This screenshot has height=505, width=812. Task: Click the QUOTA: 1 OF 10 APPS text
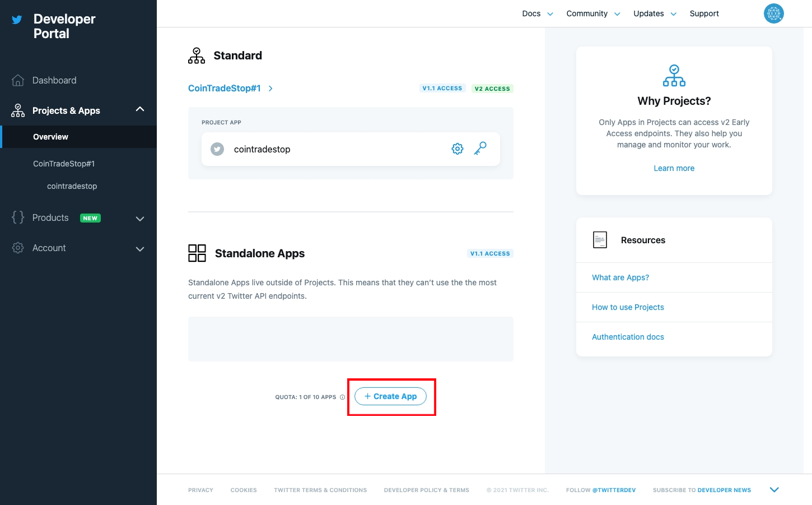click(306, 397)
